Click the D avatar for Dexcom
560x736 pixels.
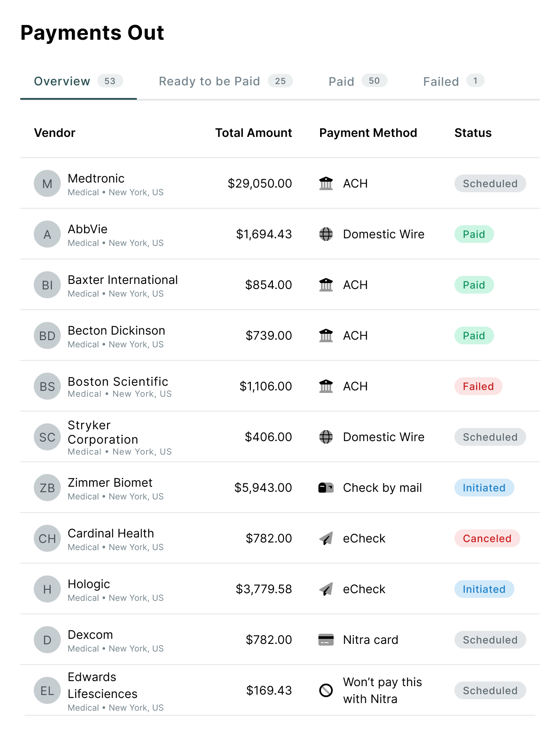pyautogui.click(x=47, y=640)
